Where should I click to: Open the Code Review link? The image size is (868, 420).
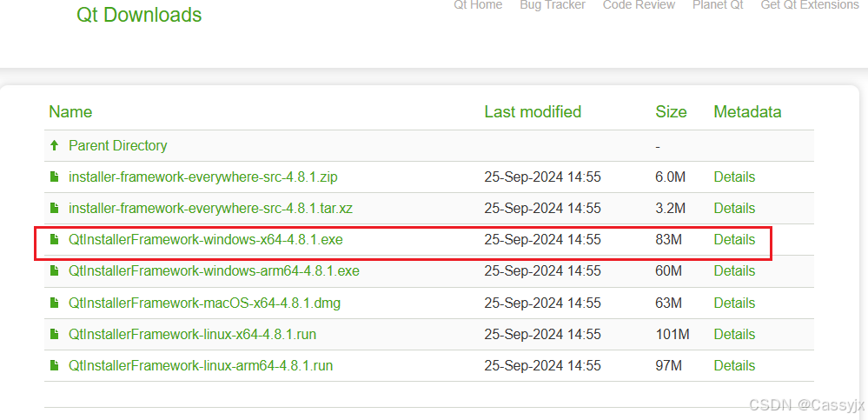pyautogui.click(x=639, y=5)
